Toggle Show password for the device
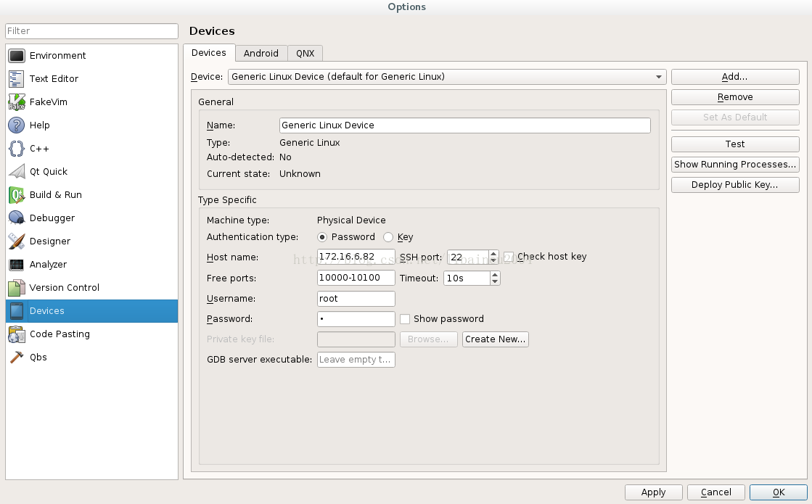Screen dimensions: 812x504 click(x=405, y=318)
